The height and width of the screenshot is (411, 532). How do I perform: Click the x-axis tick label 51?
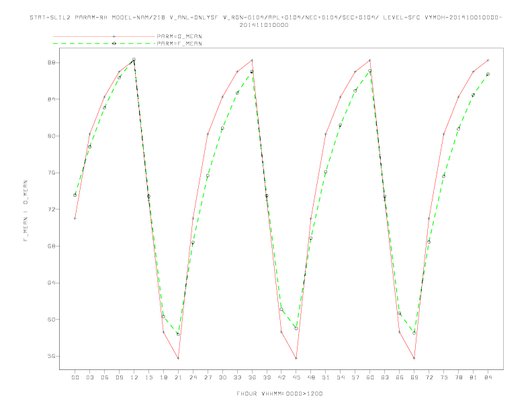[326, 377]
